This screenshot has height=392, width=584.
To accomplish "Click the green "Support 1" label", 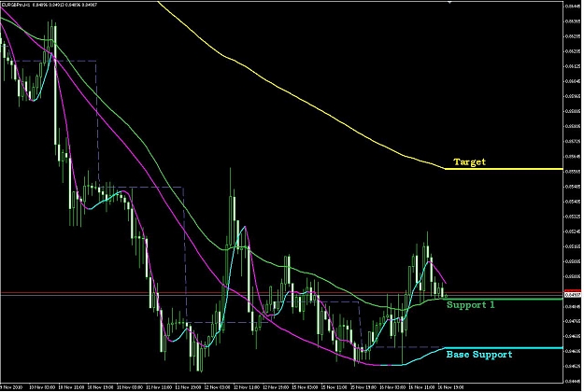I will 470,305.
